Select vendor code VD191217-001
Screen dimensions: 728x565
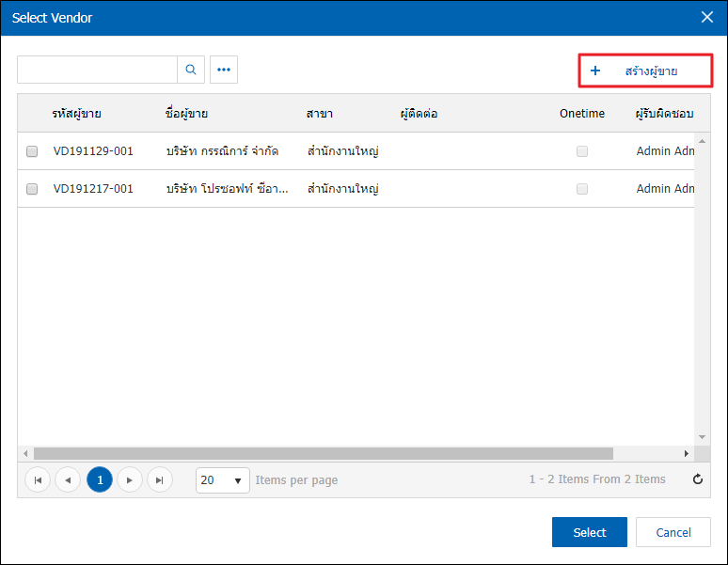93,189
